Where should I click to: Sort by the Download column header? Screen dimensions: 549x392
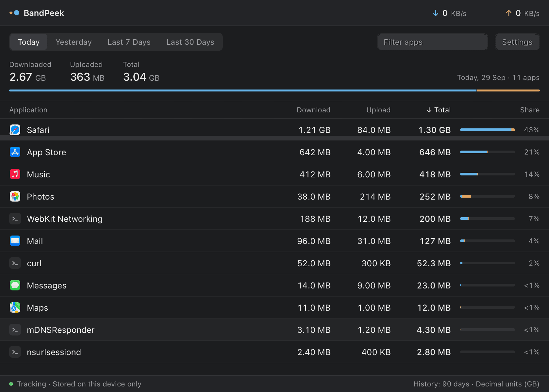pyautogui.click(x=313, y=110)
